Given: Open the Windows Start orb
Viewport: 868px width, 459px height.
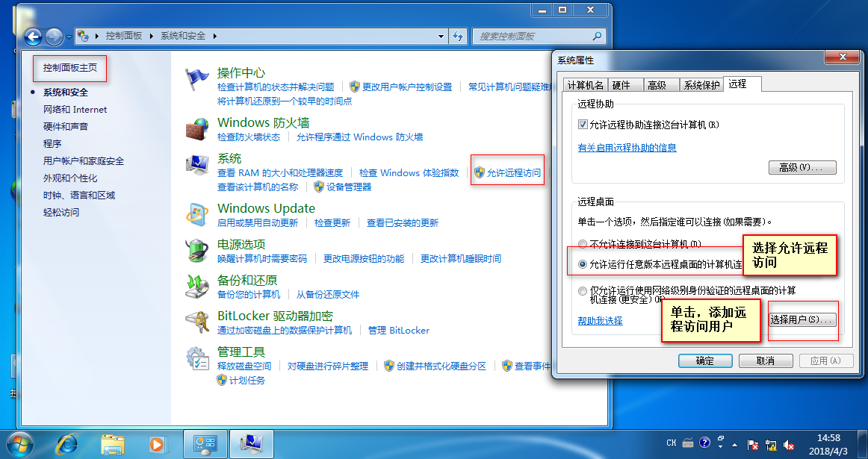Looking at the screenshot, I should [x=19, y=444].
